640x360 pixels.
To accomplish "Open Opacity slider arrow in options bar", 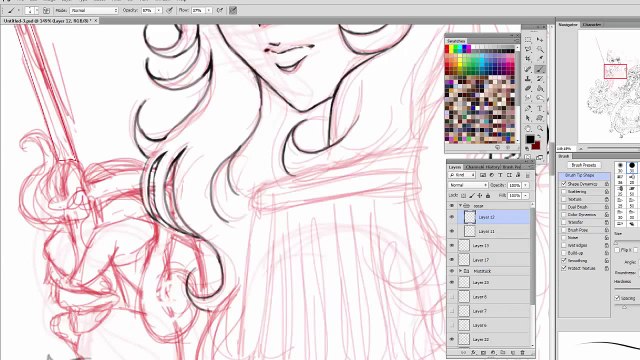I will click(159, 10).
